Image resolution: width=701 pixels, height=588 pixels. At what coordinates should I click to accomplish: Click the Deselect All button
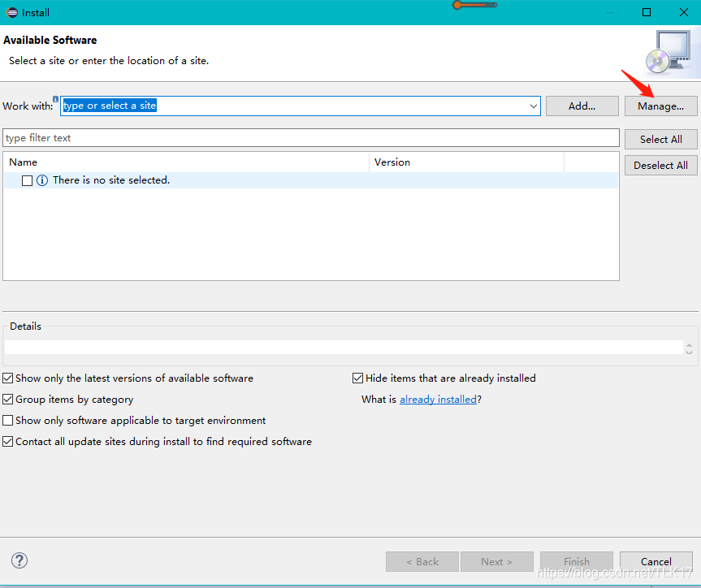[x=660, y=166]
